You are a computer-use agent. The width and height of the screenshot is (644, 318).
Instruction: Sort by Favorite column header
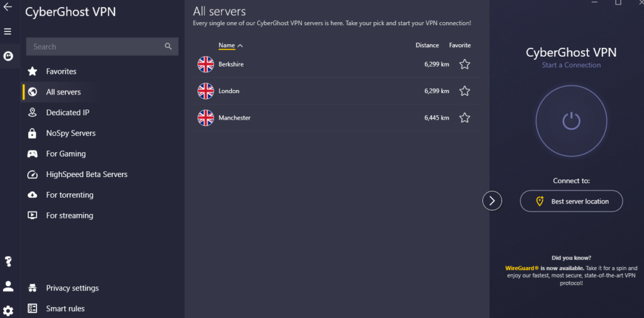tap(460, 45)
